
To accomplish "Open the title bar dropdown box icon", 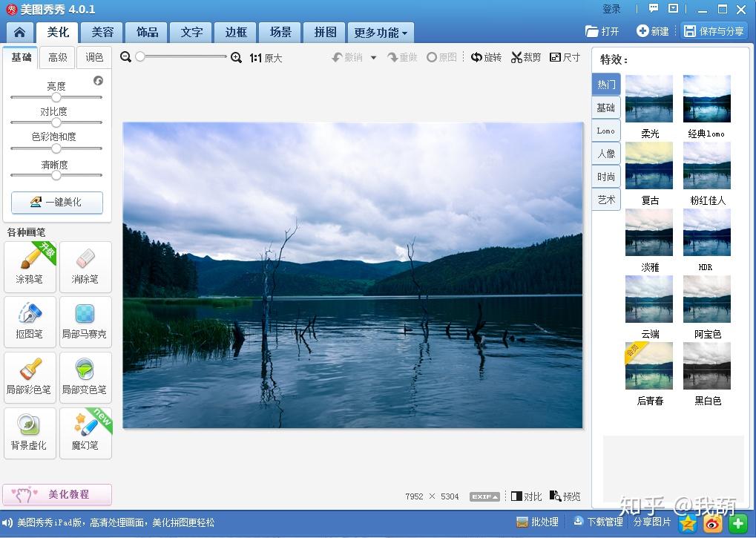I will [673, 8].
